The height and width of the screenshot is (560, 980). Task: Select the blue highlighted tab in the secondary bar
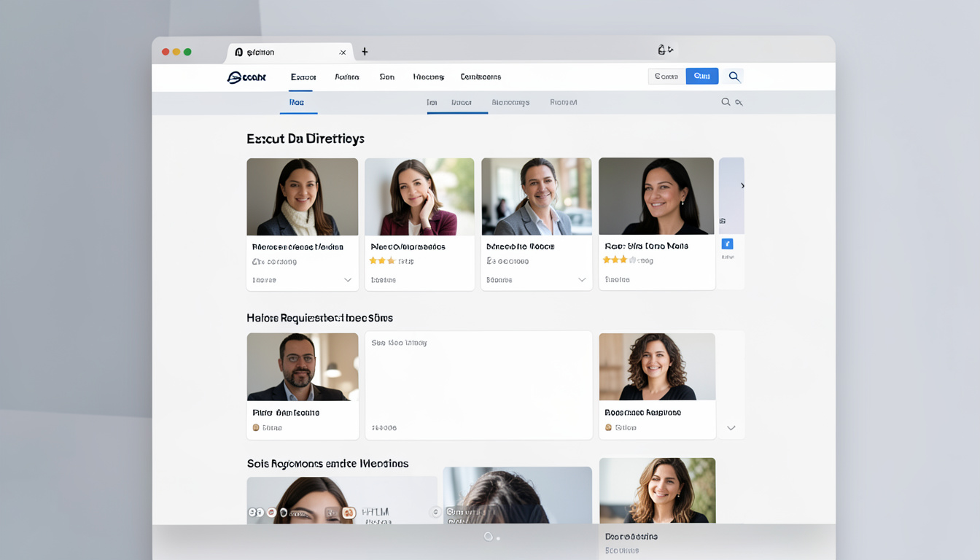[297, 103]
